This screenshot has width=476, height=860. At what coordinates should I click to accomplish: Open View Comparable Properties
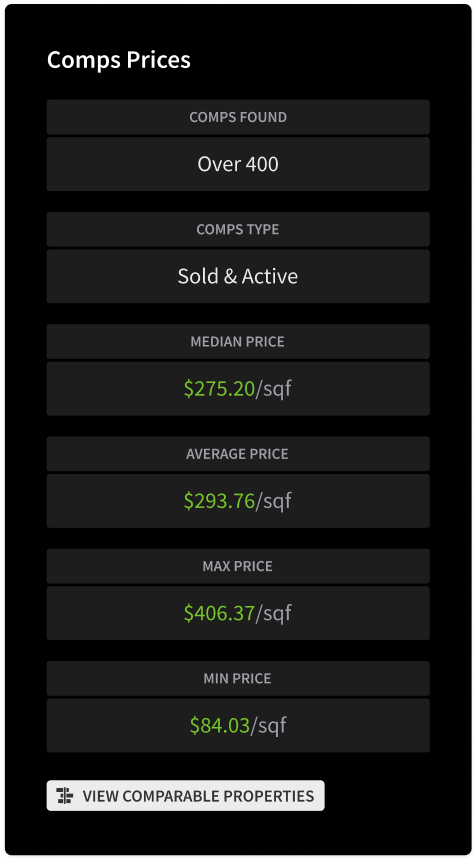click(x=185, y=795)
